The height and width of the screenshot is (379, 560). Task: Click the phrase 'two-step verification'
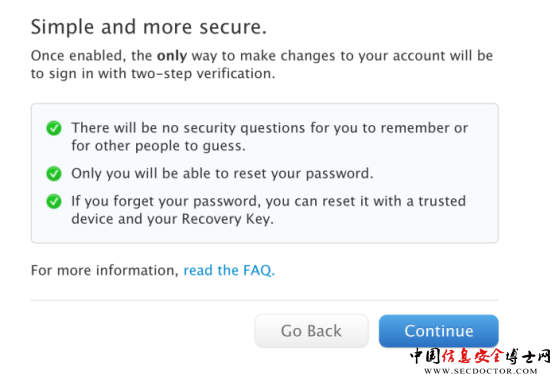[x=201, y=74]
